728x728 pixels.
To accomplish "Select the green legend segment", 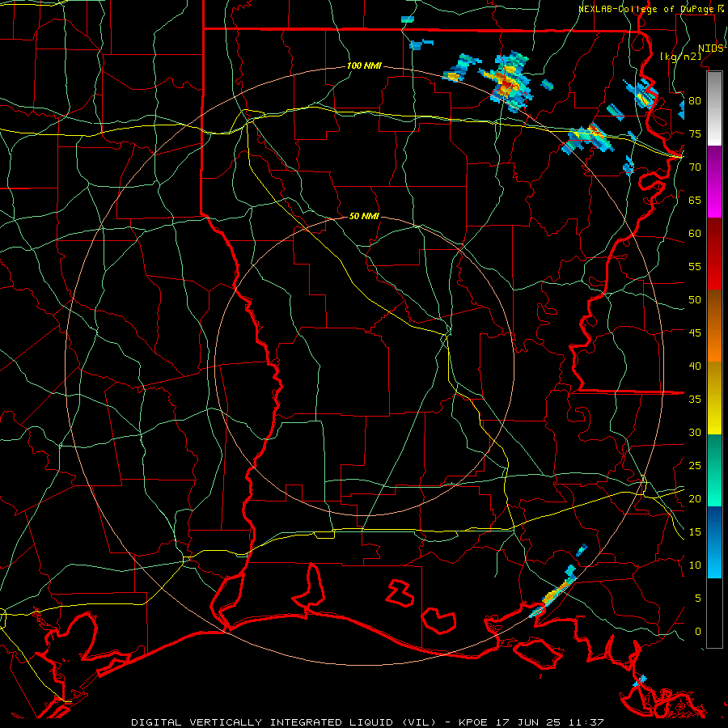I will click(714, 470).
